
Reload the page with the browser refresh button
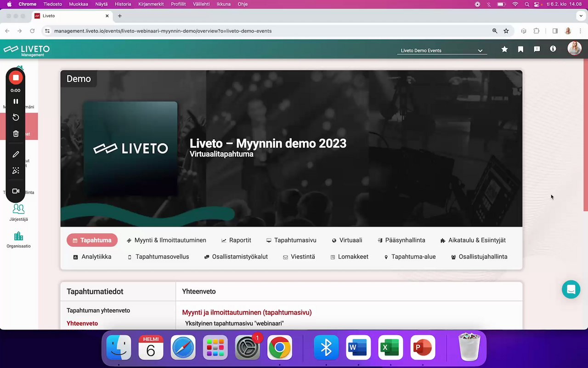tap(32, 31)
